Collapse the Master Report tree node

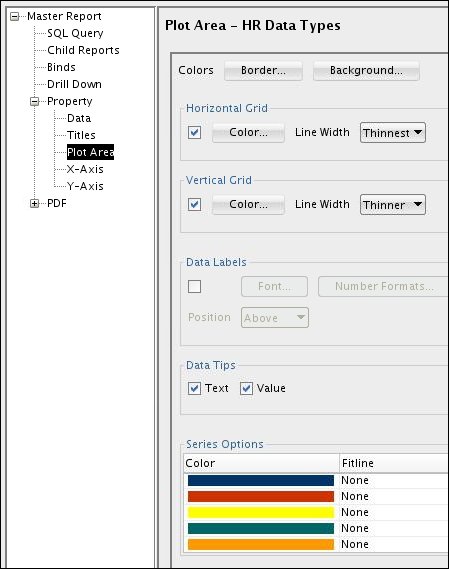(x=15, y=17)
